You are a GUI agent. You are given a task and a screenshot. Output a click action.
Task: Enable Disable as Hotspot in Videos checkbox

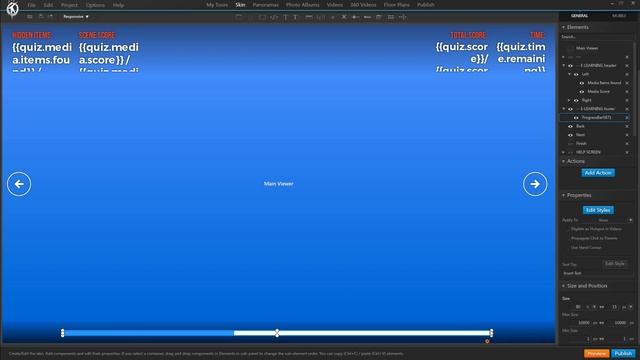pos(567,229)
